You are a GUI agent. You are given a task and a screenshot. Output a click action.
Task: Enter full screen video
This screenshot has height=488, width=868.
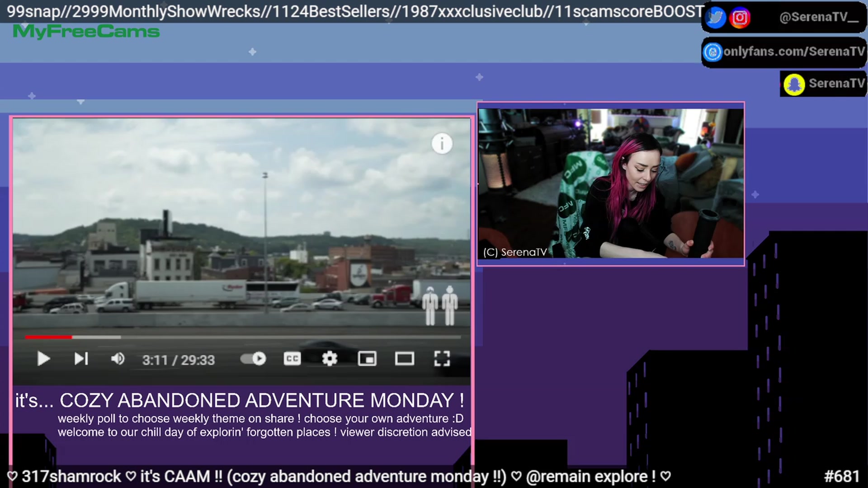pos(442,359)
